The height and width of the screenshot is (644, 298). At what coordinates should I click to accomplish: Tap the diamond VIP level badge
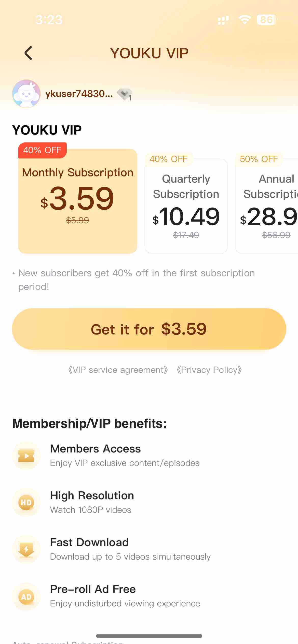click(x=125, y=94)
